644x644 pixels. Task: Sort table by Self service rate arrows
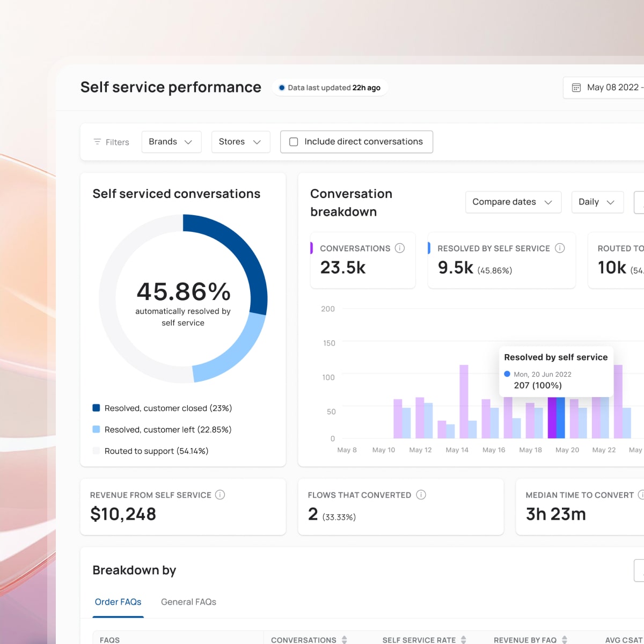464,640
